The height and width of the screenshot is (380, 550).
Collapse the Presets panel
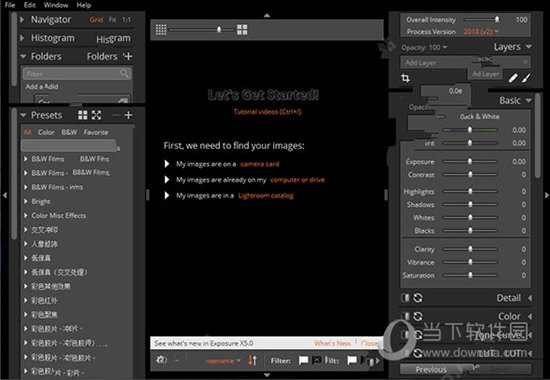[x=23, y=115]
